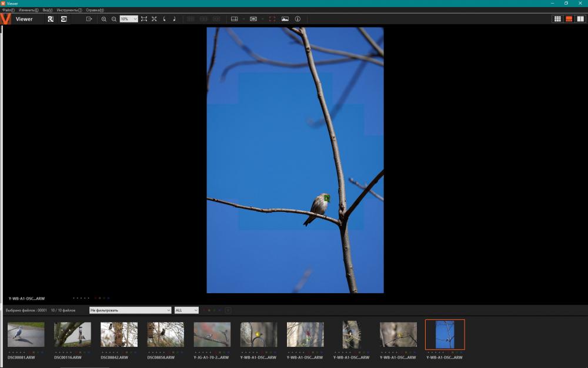Click '10 / 10 файлов' counter text
The height and width of the screenshot is (368, 588).
coord(63,310)
